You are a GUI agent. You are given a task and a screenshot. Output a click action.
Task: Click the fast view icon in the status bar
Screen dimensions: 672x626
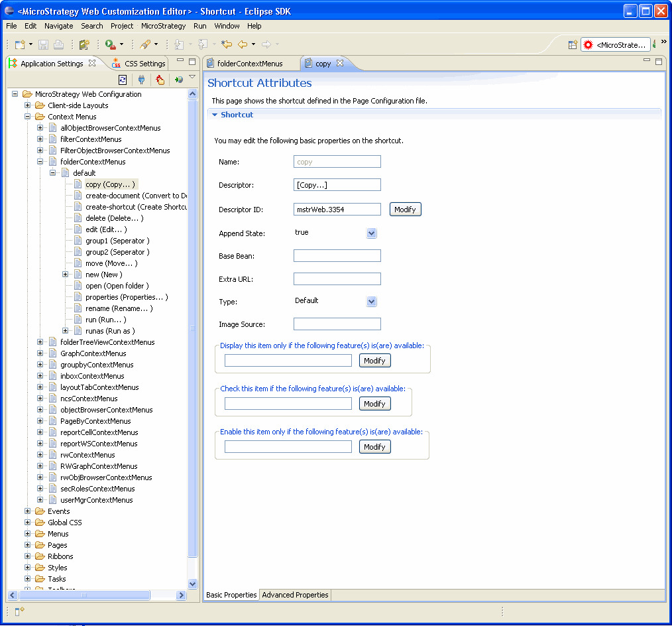(20, 611)
